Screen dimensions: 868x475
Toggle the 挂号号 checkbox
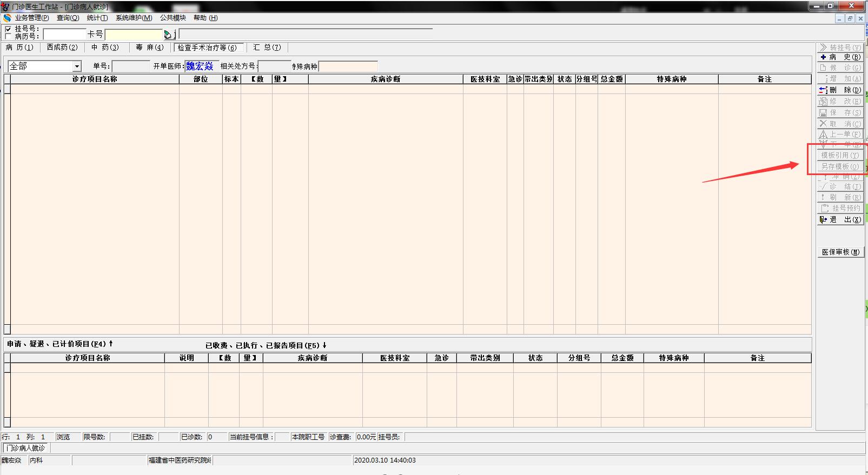coord(8,29)
